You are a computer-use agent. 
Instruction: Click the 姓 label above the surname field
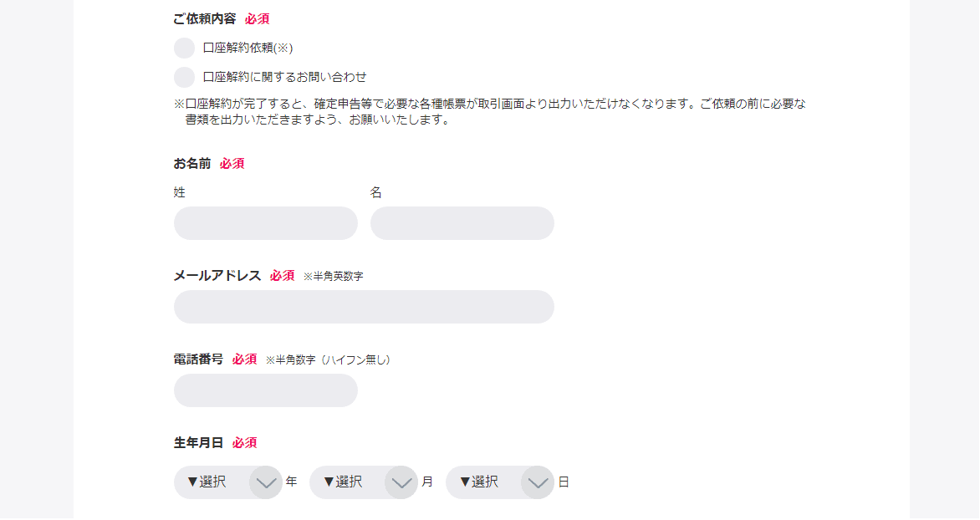tap(180, 192)
